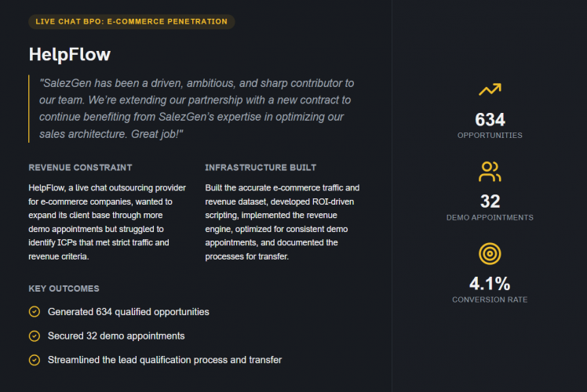The image size is (587, 392).
Task: Click the Infrastructure Built description paragraph
Action: pos(282,222)
